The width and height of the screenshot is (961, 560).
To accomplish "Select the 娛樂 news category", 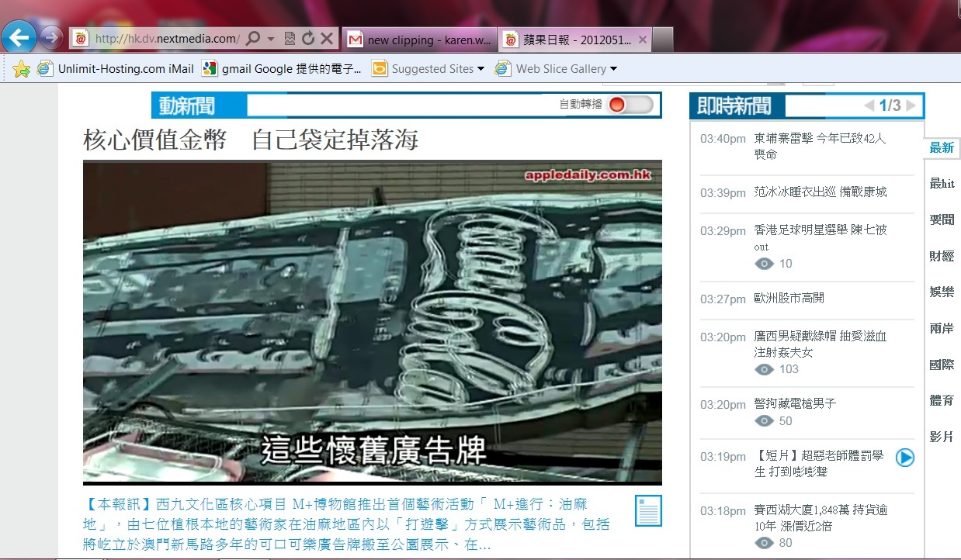I will [x=942, y=292].
